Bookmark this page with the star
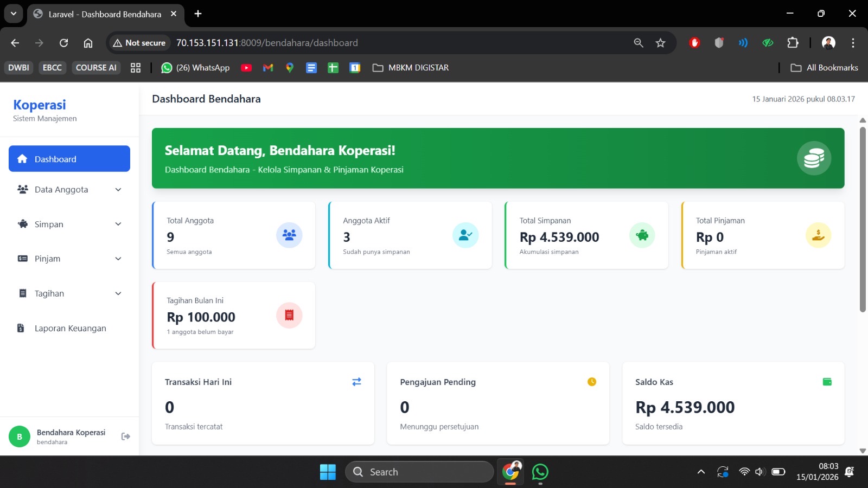Screen dimensions: 868x488 tap(660, 43)
